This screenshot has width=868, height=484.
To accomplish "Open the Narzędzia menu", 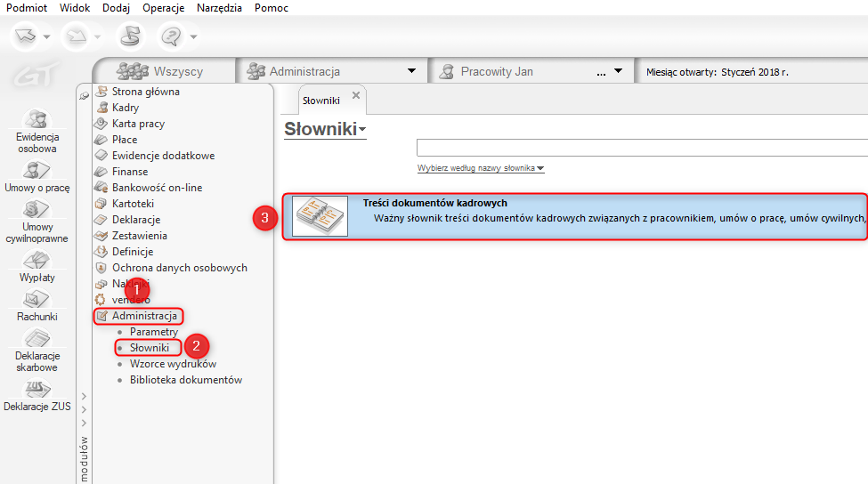I will 219,8.
